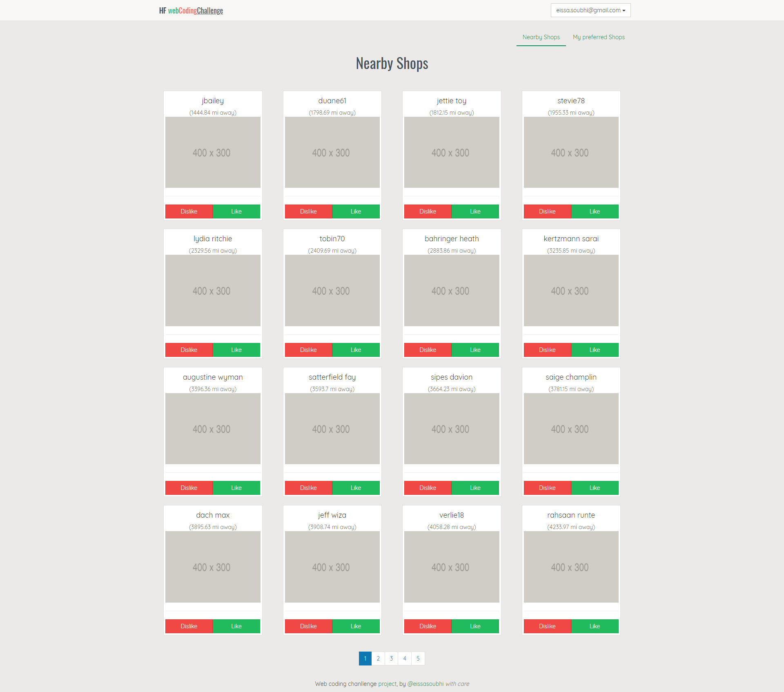784x692 pixels.
Task: Dislike the saige champlin shop
Action: pos(547,488)
